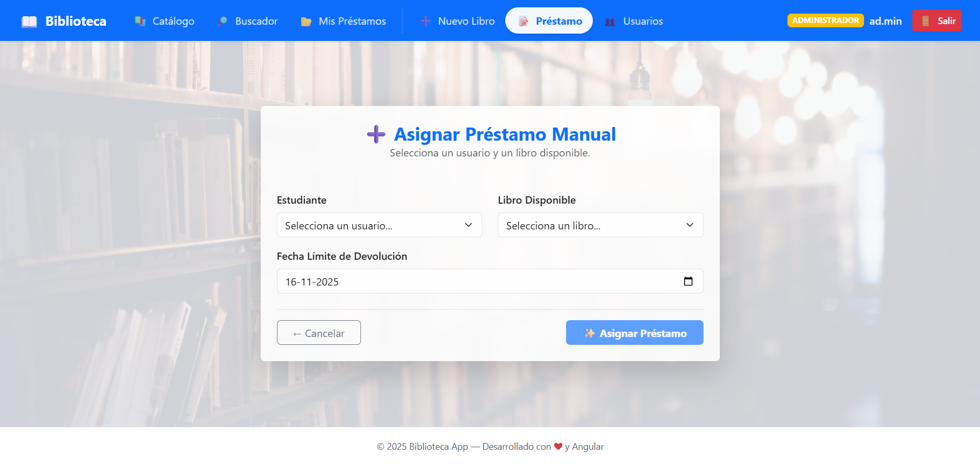
Task: Log out with the Salir button
Action: coord(937,20)
